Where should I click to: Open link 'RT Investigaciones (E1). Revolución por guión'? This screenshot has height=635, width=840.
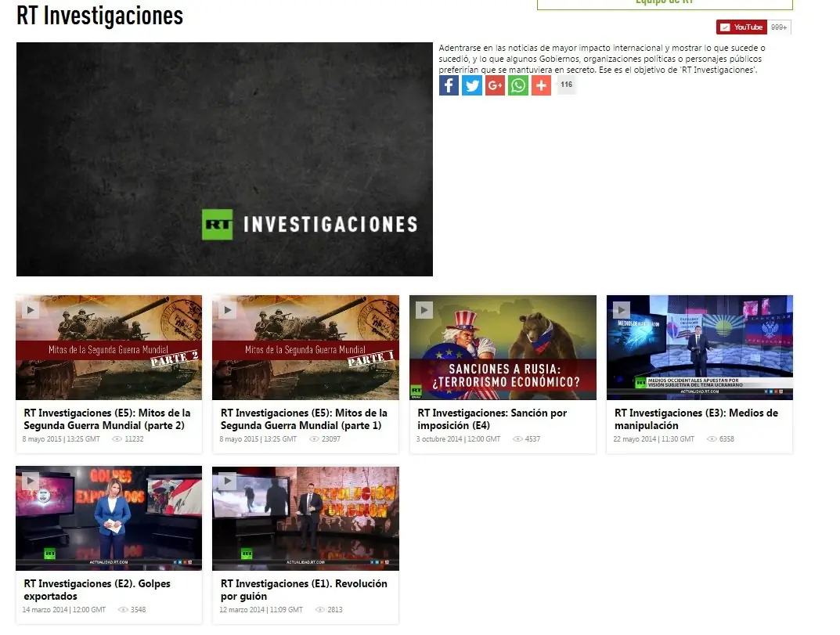pyautogui.click(x=304, y=590)
